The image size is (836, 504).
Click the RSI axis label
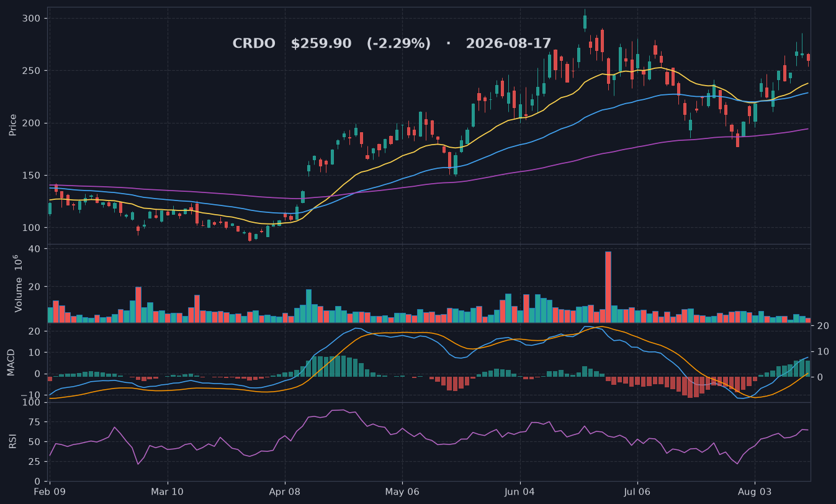[x=13, y=442]
